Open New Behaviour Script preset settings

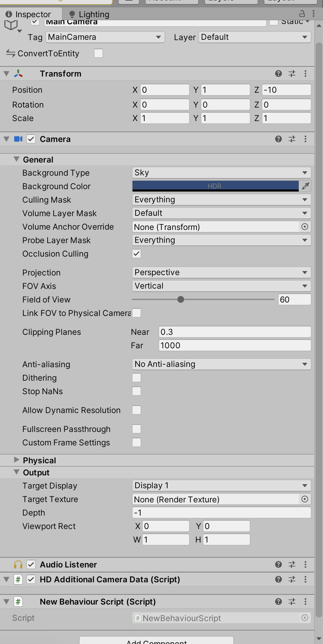(x=292, y=602)
